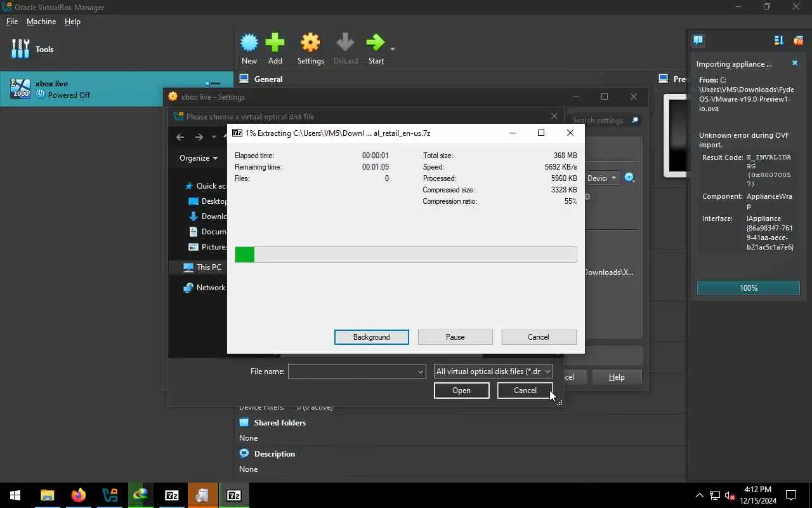Switch to the first 7-Zip taskbar window

click(x=171, y=495)
